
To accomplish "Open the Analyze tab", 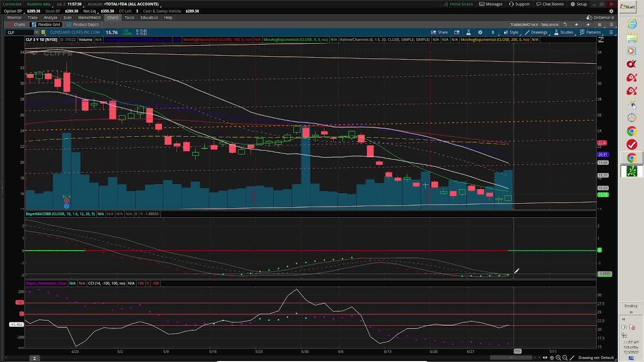I will [x=50, y=18].
